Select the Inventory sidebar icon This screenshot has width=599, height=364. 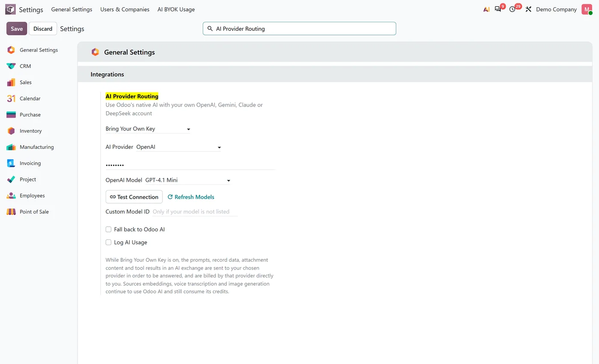(11, 131)
